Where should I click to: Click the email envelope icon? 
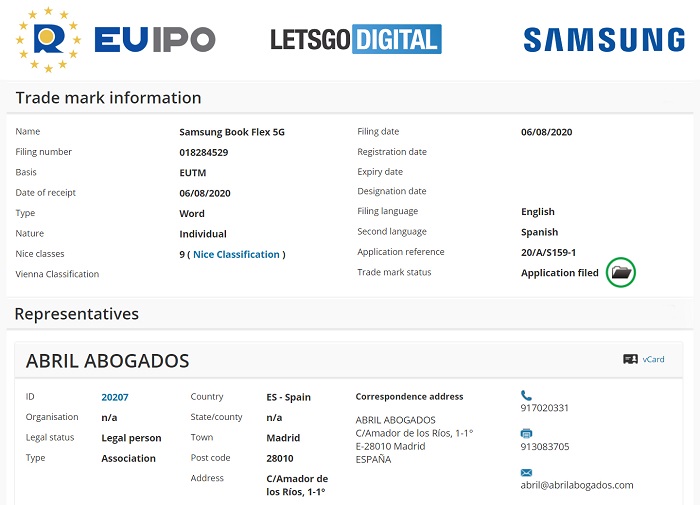(526, 472)
